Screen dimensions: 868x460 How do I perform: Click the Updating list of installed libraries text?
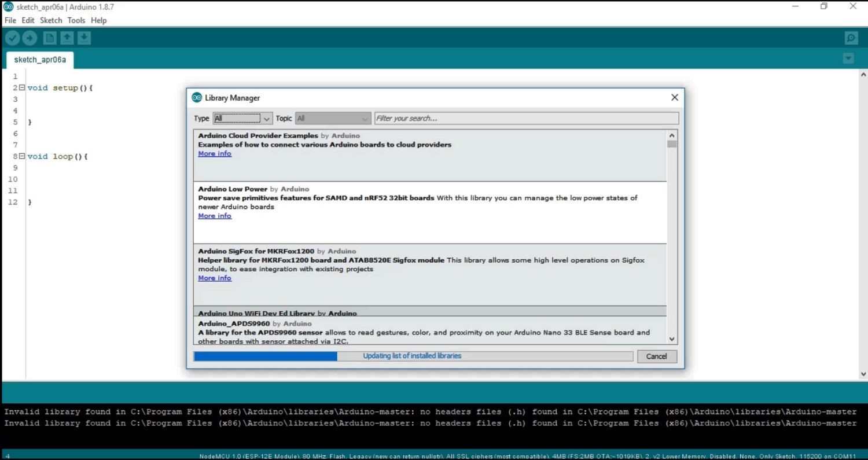pos(412,356)
